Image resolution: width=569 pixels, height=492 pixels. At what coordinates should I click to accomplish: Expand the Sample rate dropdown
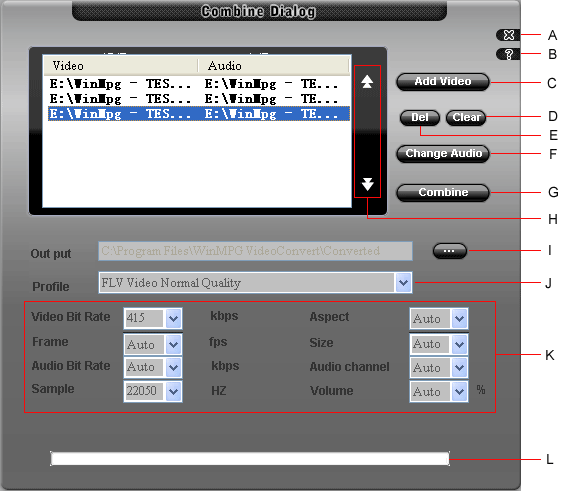[173, 391]
